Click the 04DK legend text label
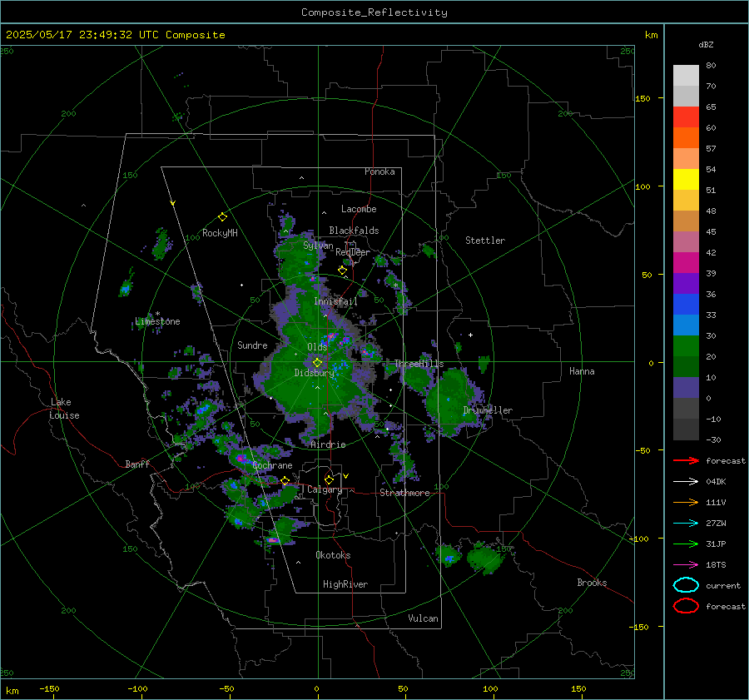749x700 pixels. 716,481
